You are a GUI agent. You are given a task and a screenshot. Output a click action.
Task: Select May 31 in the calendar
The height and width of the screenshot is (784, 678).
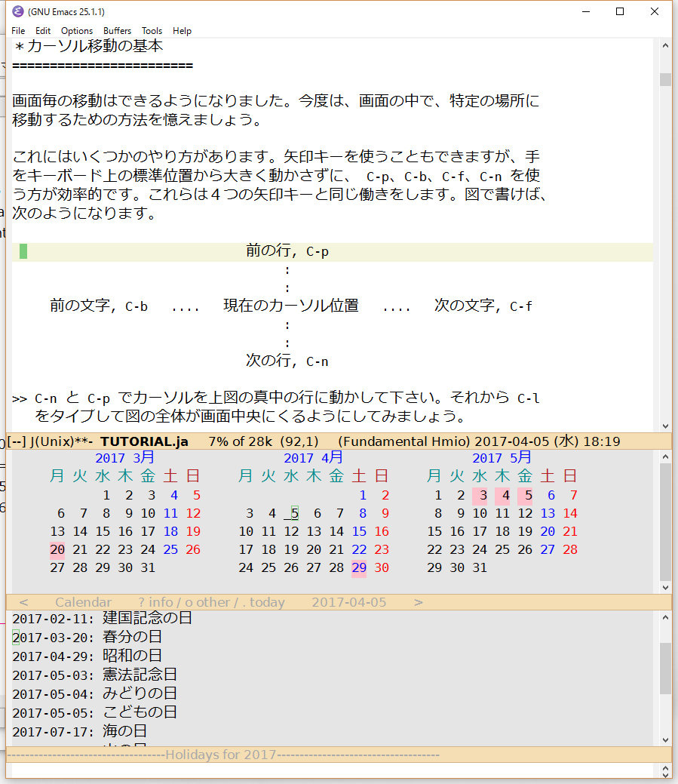pyautogui.click(x=480, y=567)
